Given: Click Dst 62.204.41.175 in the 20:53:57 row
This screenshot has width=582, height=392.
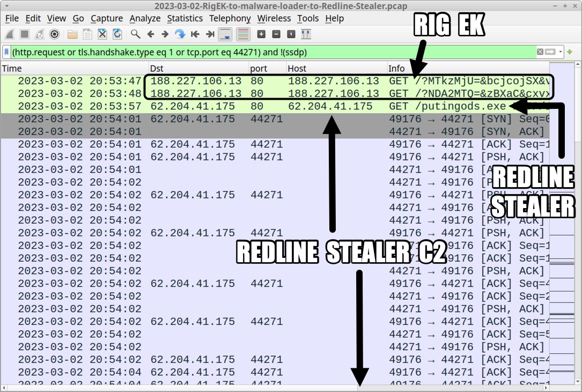Looking at the screenshot, I should 193,107.
